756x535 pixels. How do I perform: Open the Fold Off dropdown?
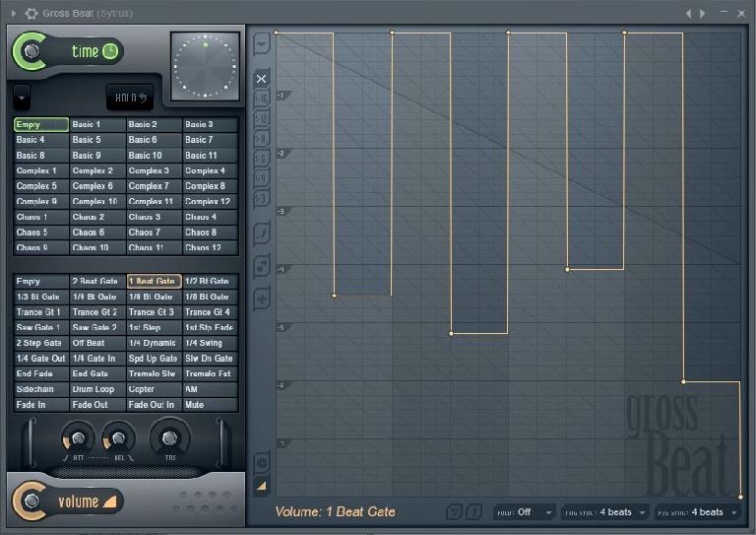[x=524, y=512]
